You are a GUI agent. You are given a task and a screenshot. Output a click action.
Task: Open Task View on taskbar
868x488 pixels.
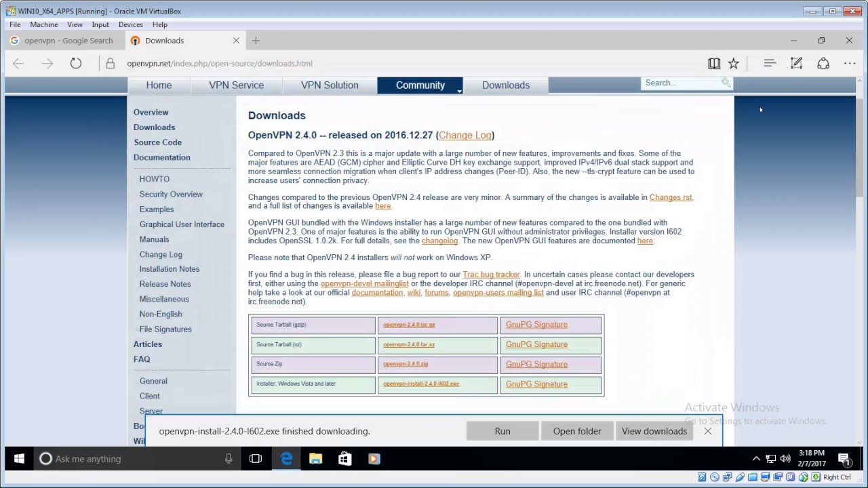tap(256, 459)
